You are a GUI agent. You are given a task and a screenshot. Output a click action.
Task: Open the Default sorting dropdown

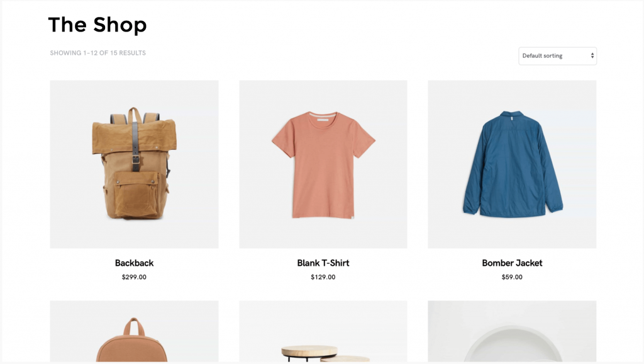coord(557,56)
